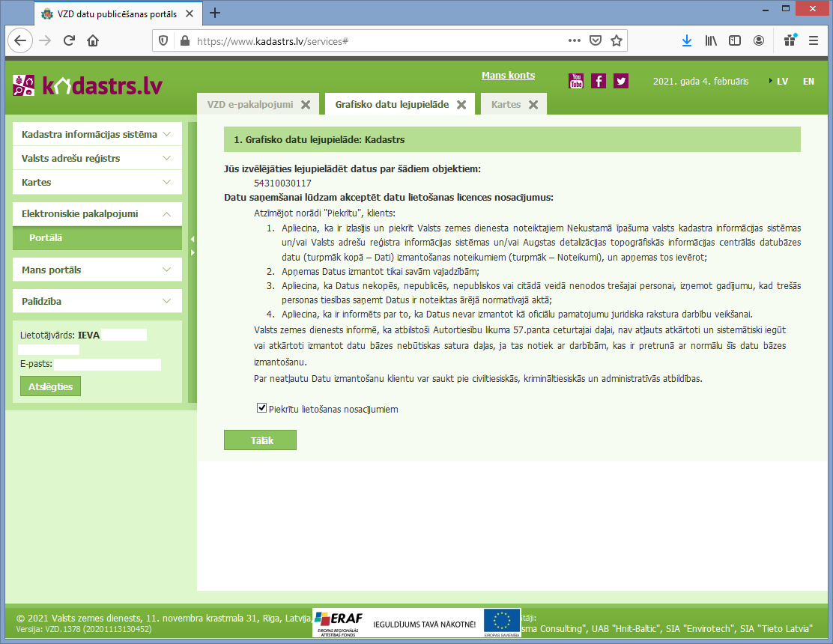Go to browser home page

(x=93, y=41)
